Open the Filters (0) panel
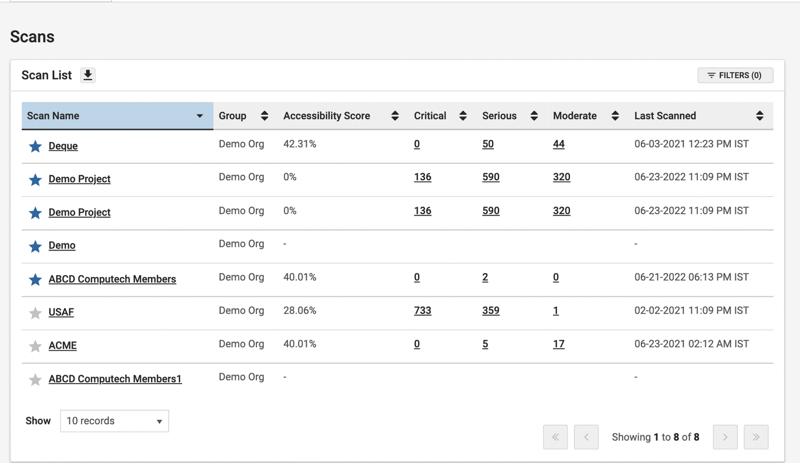 click(735, 75)
